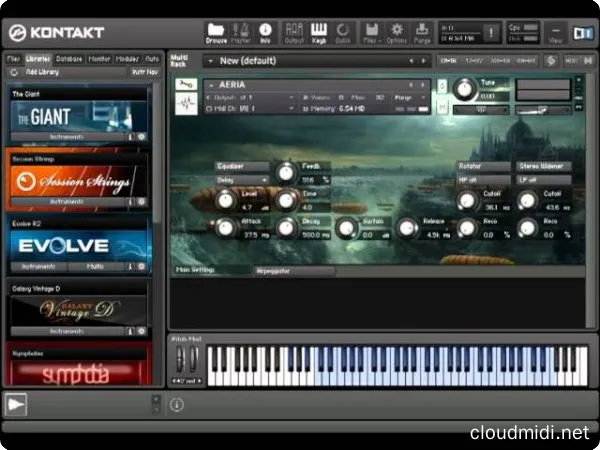Click the wrench icon beside AERIA
The image size is (600, 450).
(186, 83)
